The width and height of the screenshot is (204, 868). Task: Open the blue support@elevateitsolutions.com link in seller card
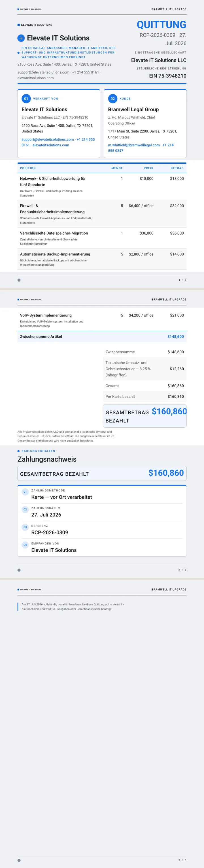[x=48, y=140]
